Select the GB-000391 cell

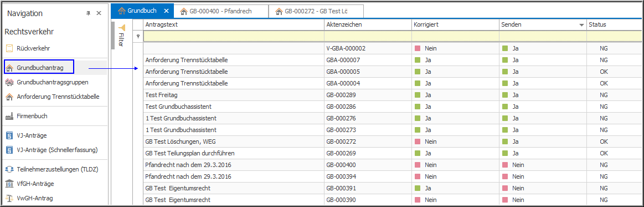(x=368, y=188)
